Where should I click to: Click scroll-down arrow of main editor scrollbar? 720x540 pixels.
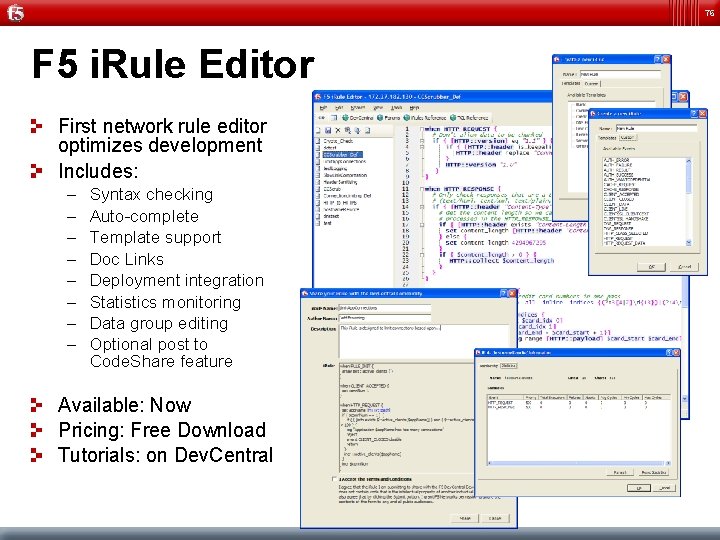[685, 399]
